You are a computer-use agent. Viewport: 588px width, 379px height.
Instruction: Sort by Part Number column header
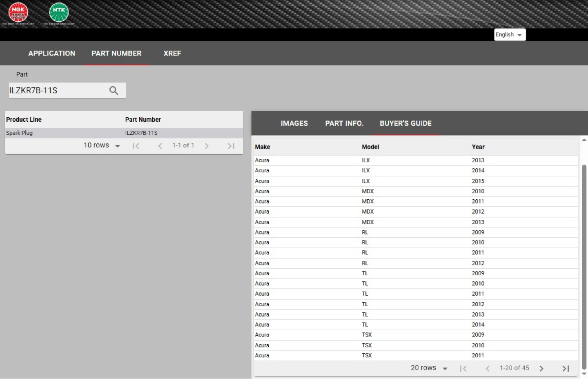pos(143,120)
